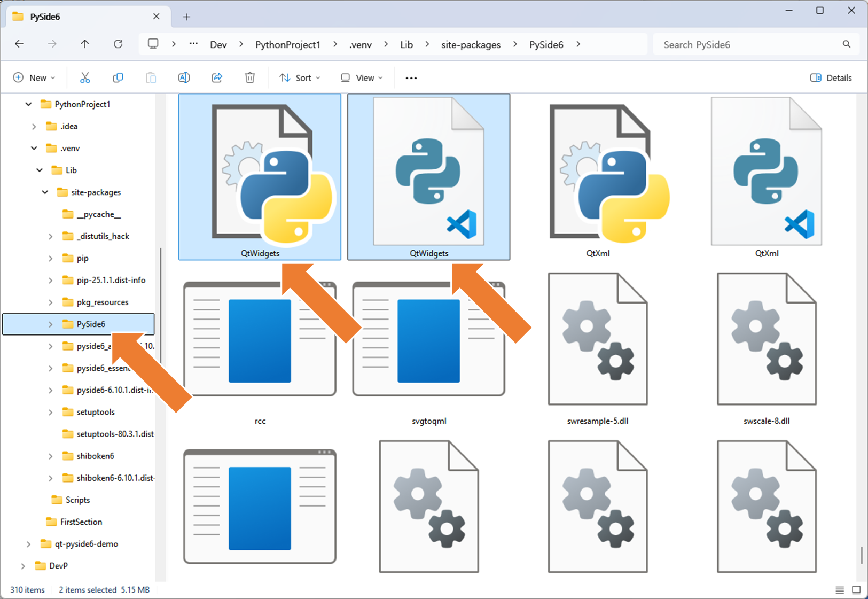Click the Paste clipboard icon
This screenshot has height=599, width=868.
151,78
